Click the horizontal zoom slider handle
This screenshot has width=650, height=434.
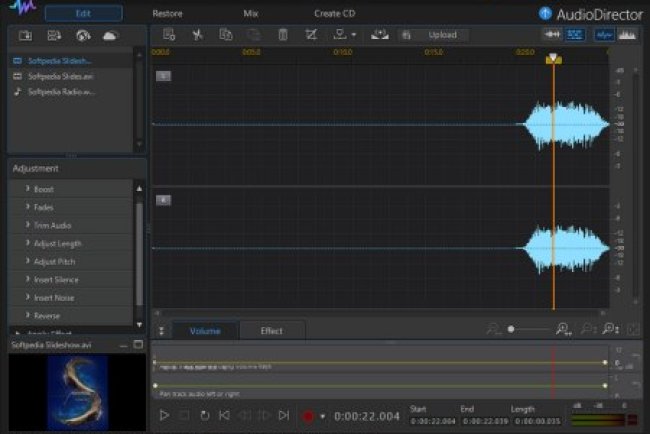point(511,329)
